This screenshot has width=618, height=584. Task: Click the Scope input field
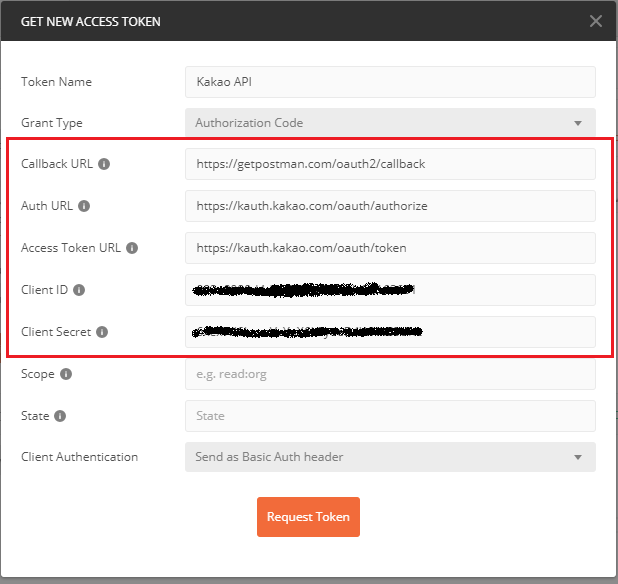(390, 374)
